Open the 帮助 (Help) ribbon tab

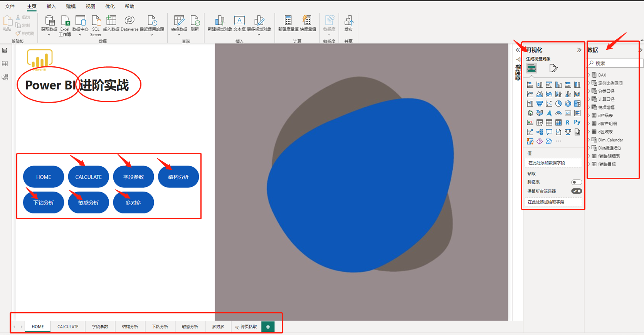[x=129, y=7]
